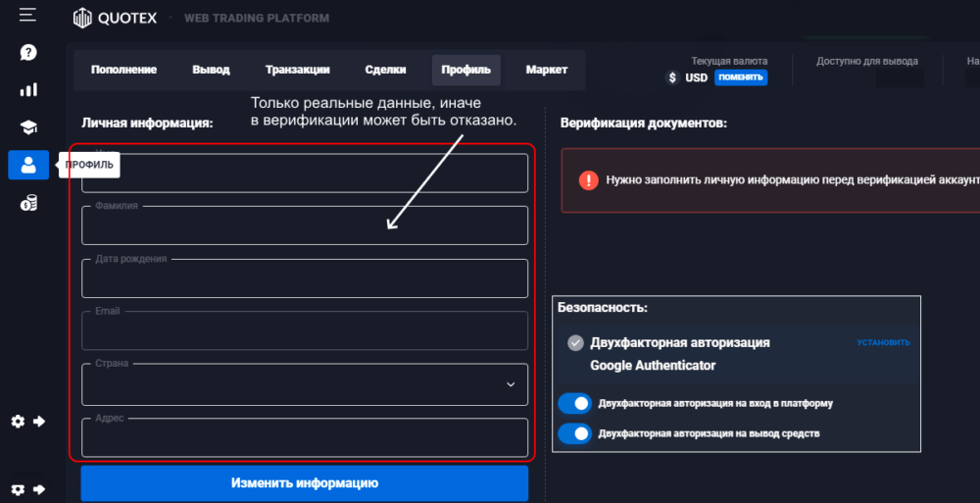Open the Вывод tab
This screenshot has width=980, height=503.
[211, 70]
